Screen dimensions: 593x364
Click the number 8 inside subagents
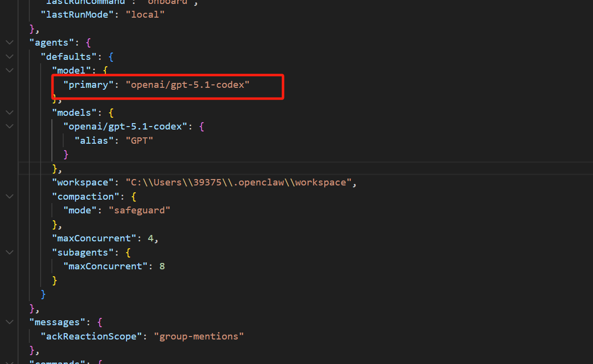[x=162, y=266]
